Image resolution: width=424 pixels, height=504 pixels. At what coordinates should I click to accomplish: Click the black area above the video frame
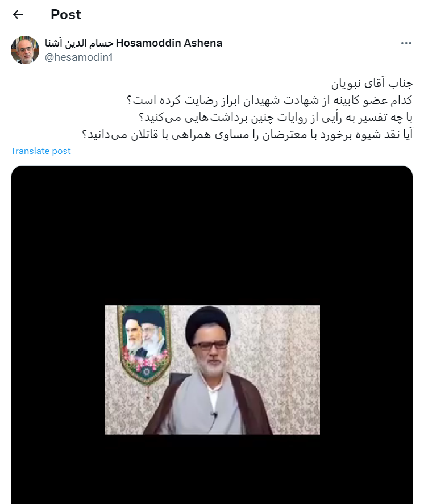coord(212,235)
